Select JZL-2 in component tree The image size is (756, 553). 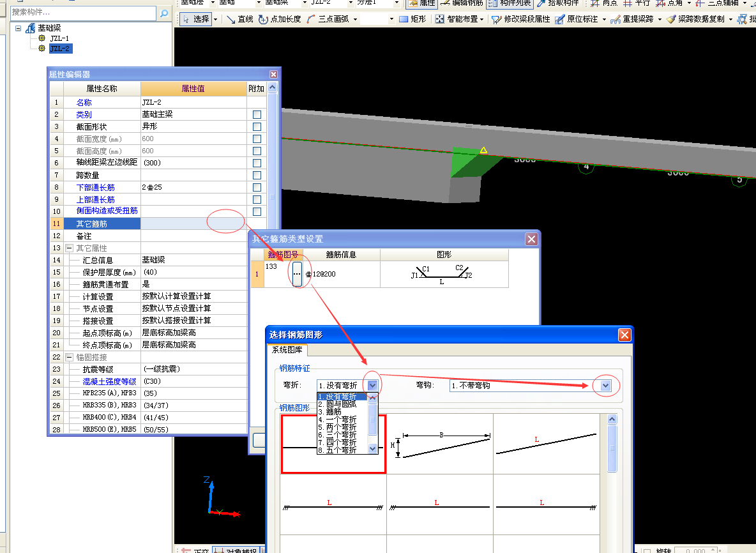(60, 49)
